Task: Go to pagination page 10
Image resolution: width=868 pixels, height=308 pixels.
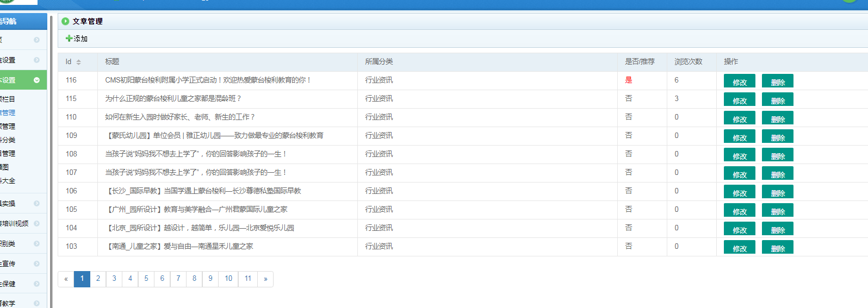Action: [228, 279]
